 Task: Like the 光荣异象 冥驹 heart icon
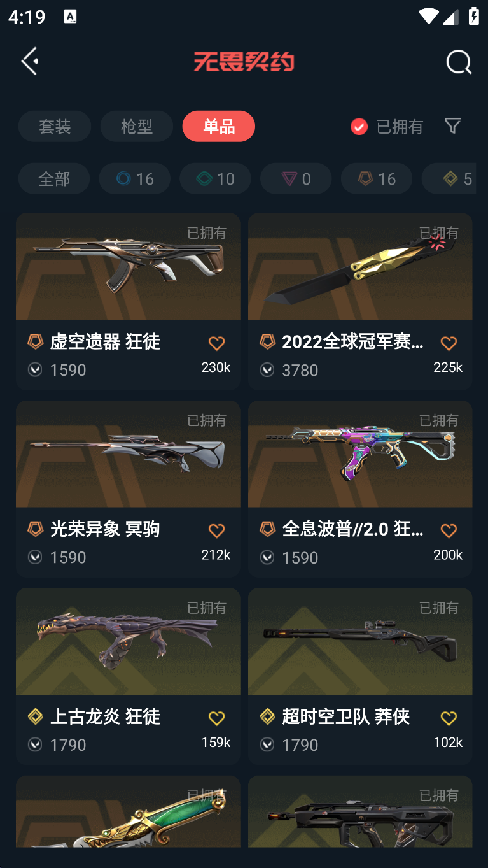[216, 530]
